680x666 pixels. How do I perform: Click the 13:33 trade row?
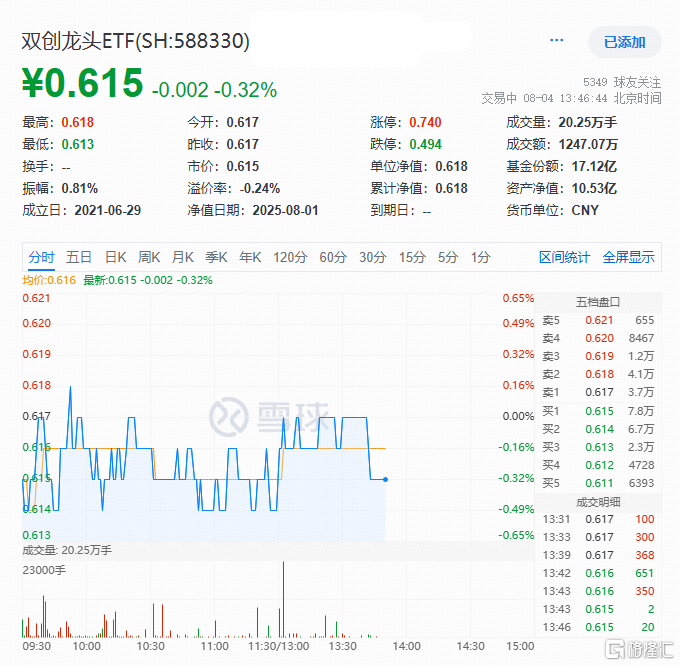pos(598,537)
